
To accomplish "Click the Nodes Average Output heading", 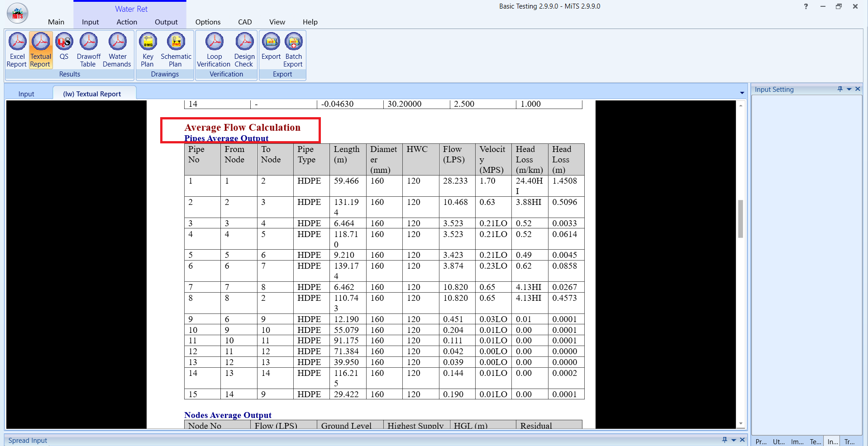I will 228,415.
